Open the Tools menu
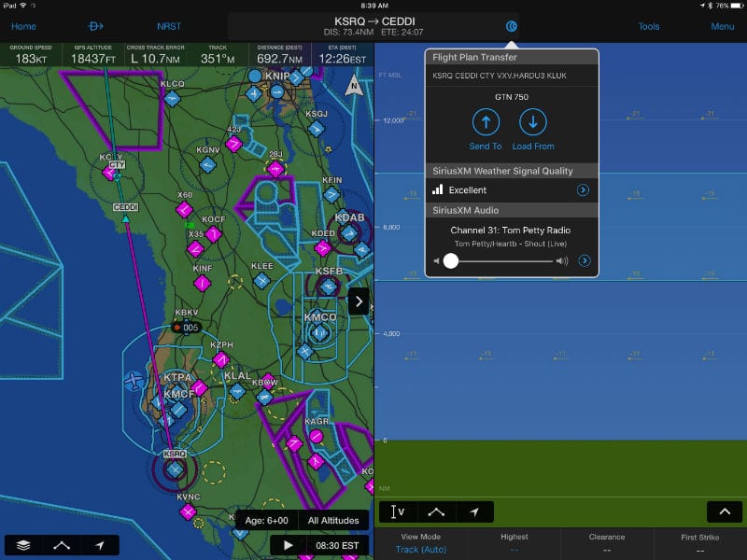 coord(648,26)
